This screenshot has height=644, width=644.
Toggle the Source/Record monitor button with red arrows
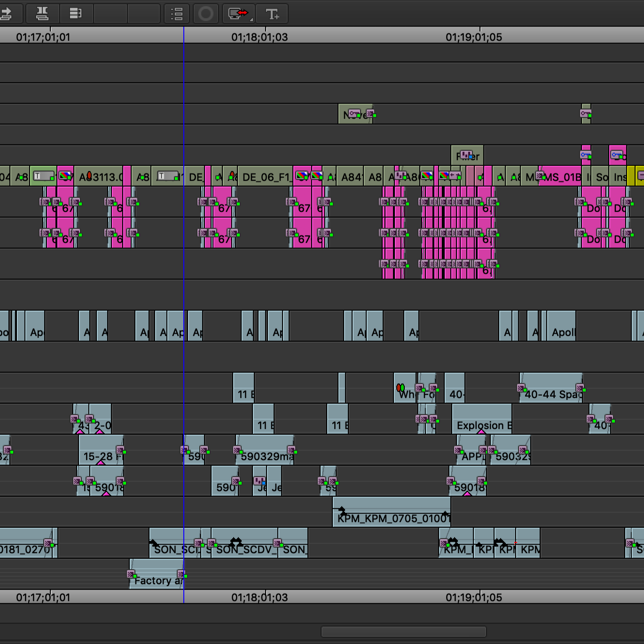tap(238, 14)
